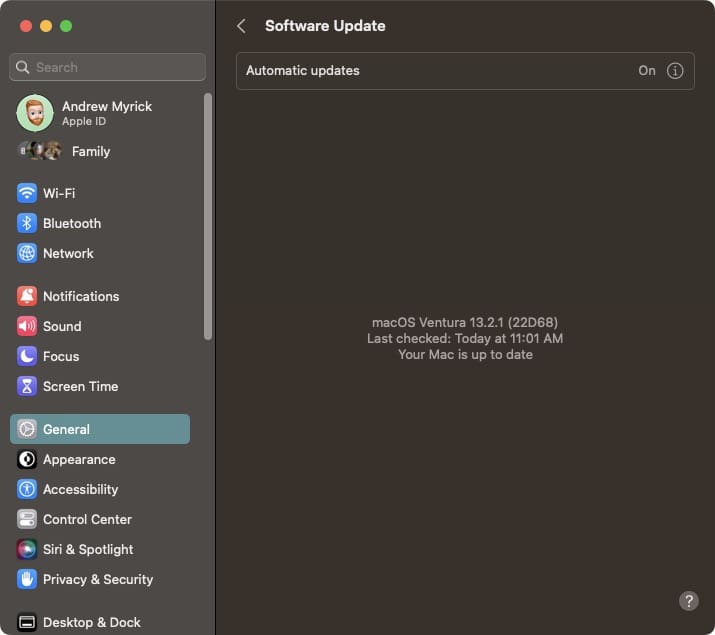Select the Siri & Spotlight icon
The image size is (715, 635).
(27, 549)
